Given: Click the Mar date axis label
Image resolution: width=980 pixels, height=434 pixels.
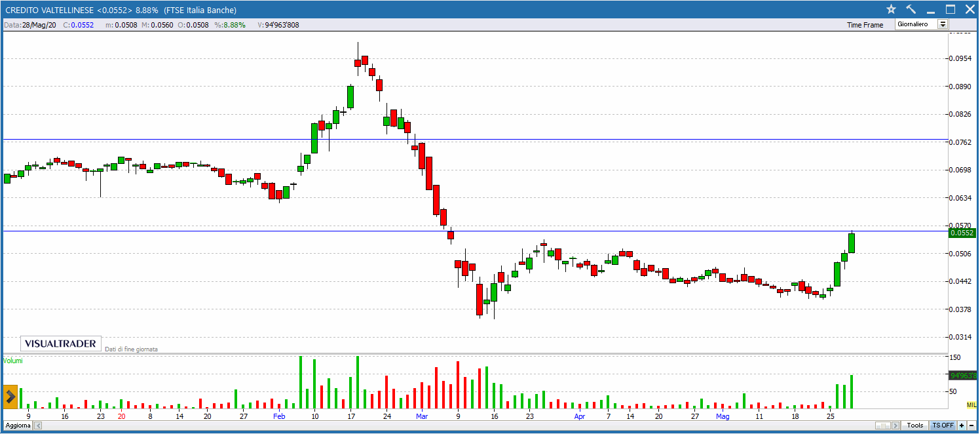Looking at the screenshot, I should 422,416.
